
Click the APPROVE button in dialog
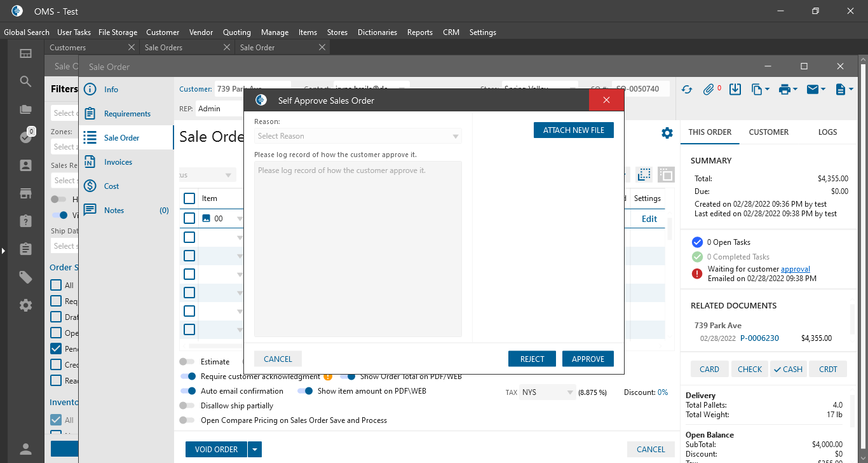pyautogui.click(x=588, y=359)
